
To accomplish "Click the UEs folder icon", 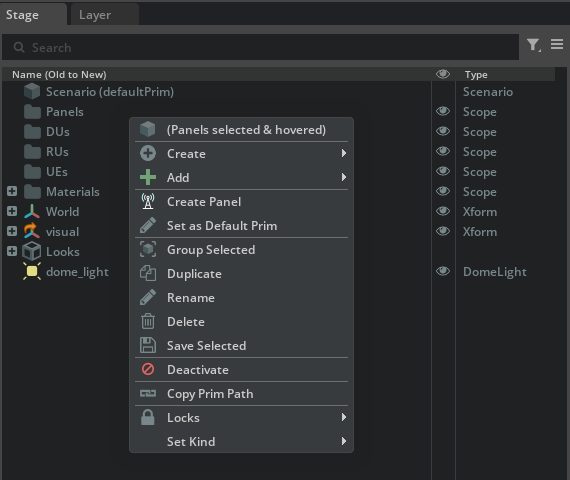I will [x=32, y=172].
